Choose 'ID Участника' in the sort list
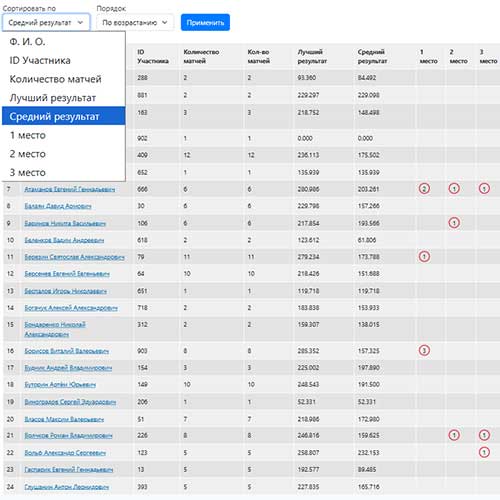Viewport: 500px width, 500px height. pos(64,60)
